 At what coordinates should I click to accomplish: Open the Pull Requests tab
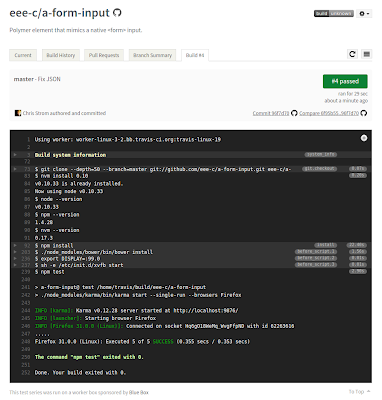point(104,55)
